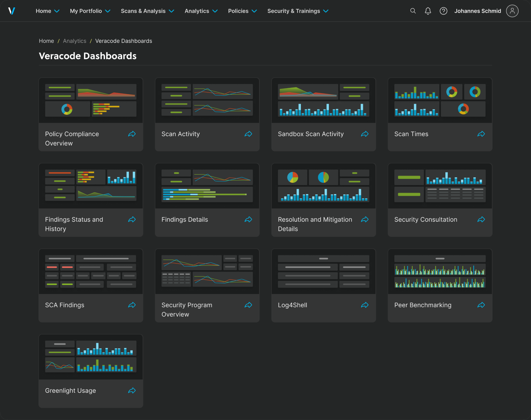Screen dimensions: 531x420
Task: Click the help question mark icon
Action: (x=443, y=11)
